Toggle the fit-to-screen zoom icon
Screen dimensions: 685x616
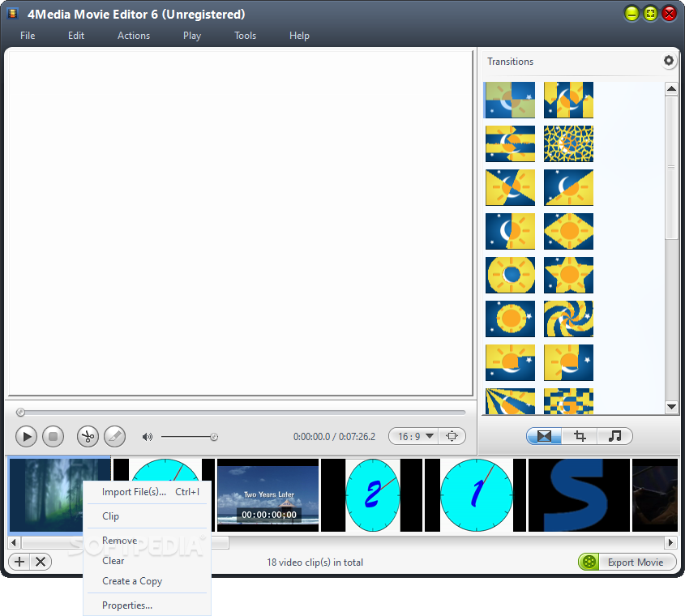pyautogui.click(x=452, y=436)
